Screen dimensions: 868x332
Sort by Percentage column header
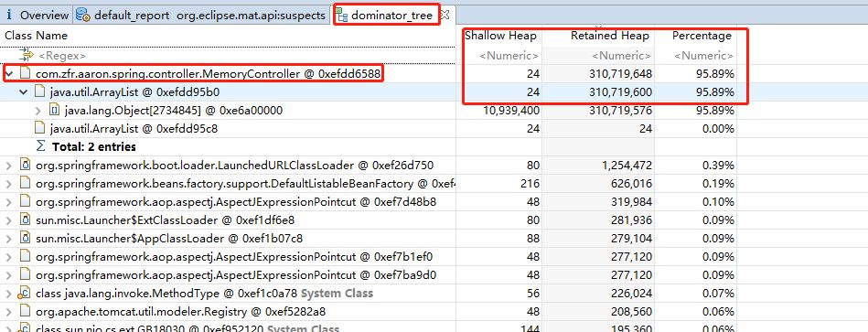[x=702, y=36]
